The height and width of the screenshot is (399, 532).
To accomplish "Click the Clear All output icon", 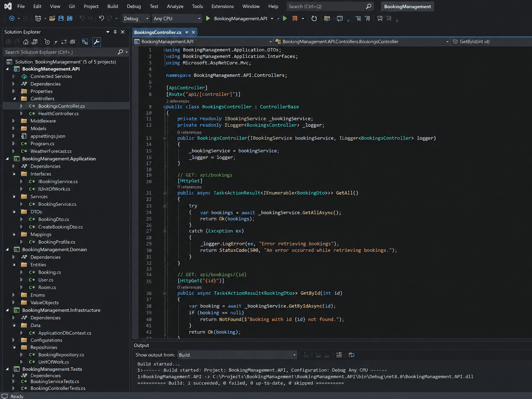I will (339, 355).
